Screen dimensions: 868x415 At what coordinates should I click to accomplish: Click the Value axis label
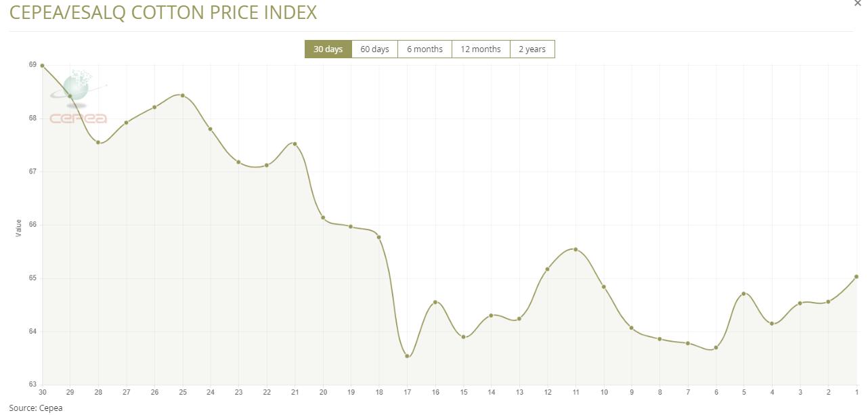click(19, 228)
